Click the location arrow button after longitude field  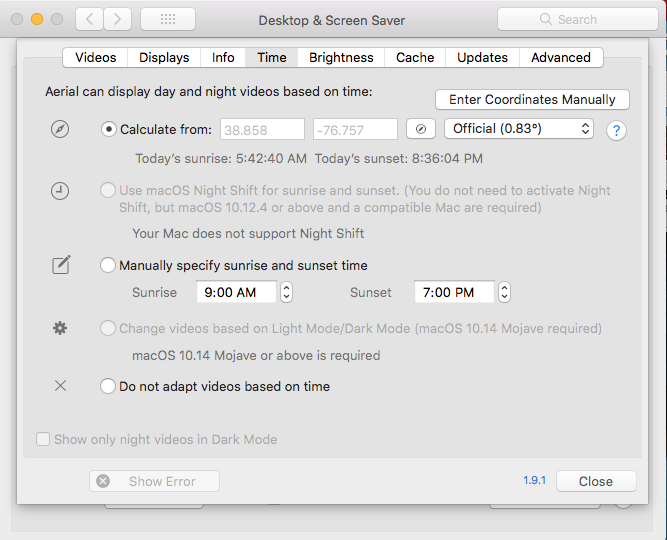[x=421, y=129]
